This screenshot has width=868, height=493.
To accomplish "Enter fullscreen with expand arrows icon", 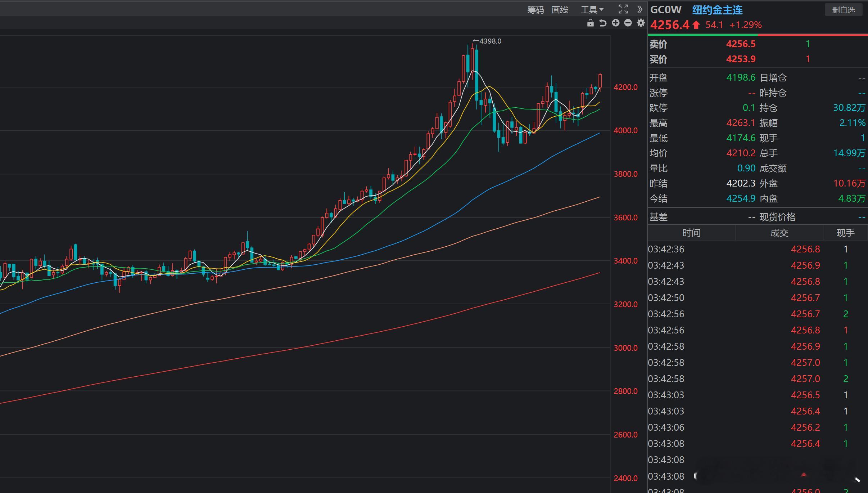I will tap(623, 9).
